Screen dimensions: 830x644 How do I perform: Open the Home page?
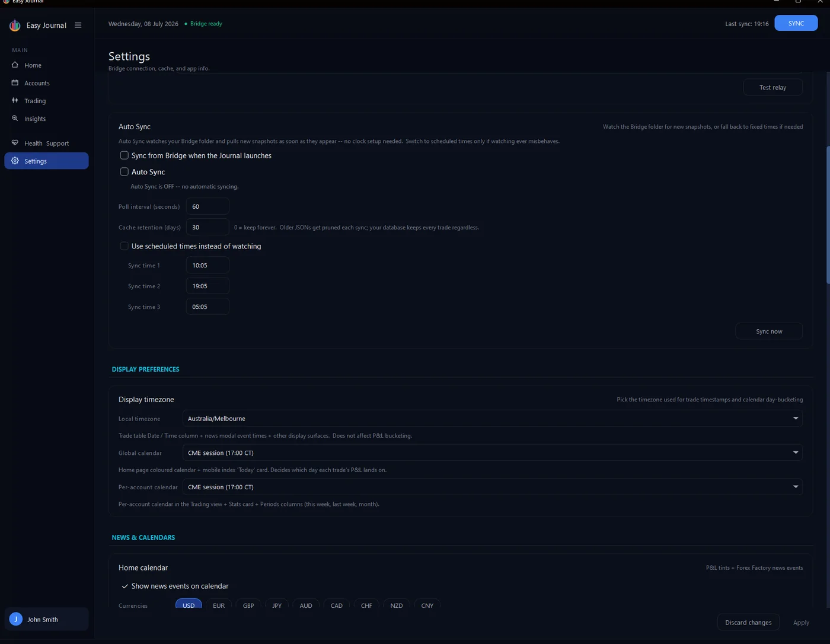(x=46, y=65)
